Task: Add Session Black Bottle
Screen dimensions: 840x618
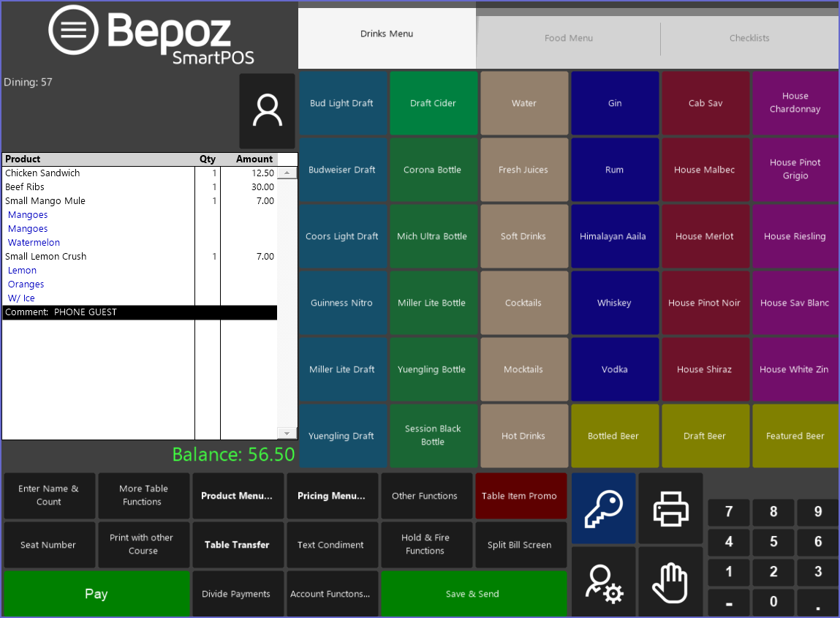Action: [433, 436]
